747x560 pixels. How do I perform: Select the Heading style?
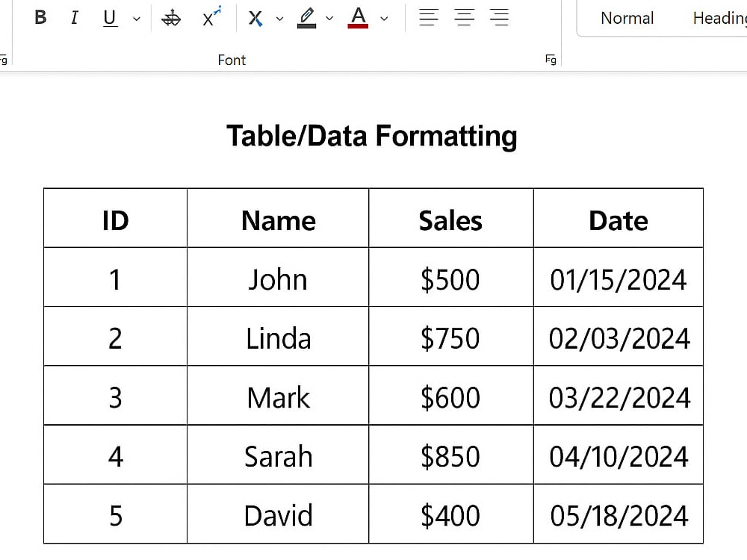click(719, 18)
